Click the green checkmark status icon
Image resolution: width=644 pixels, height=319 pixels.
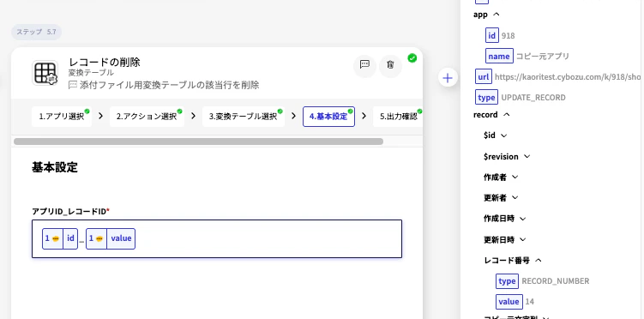click(412, 58)
